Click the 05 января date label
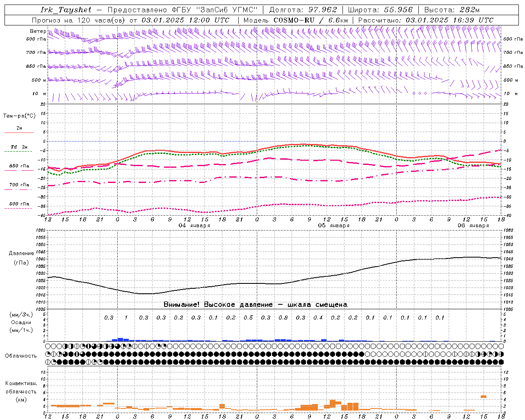525x420 pixels. [x=334, y=226]
